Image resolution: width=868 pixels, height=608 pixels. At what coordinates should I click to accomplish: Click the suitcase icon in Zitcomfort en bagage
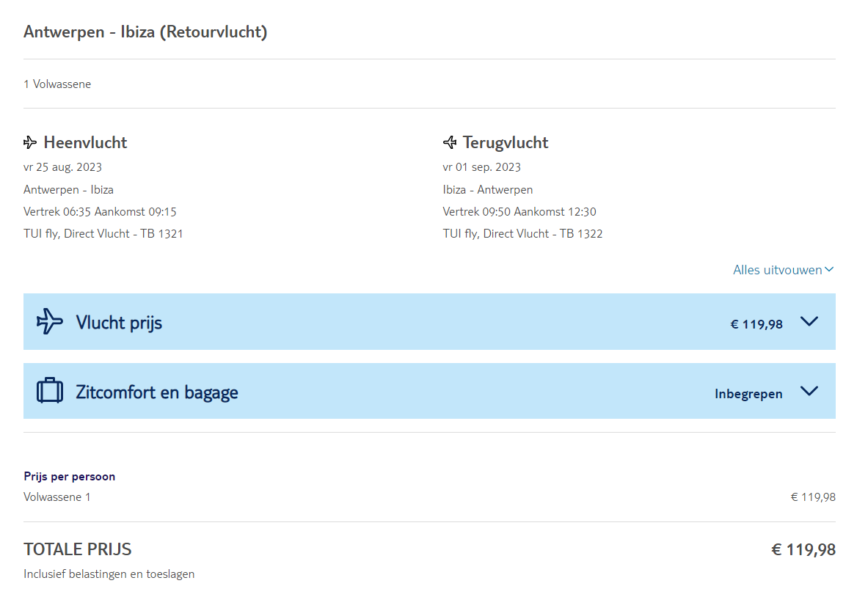pyautogui.click(x=50, y=391)
